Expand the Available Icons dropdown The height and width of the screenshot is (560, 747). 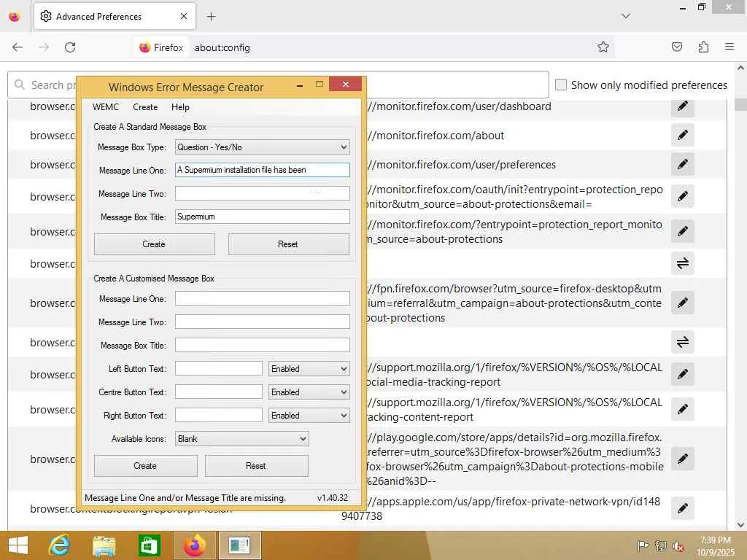tap(242, 438)
